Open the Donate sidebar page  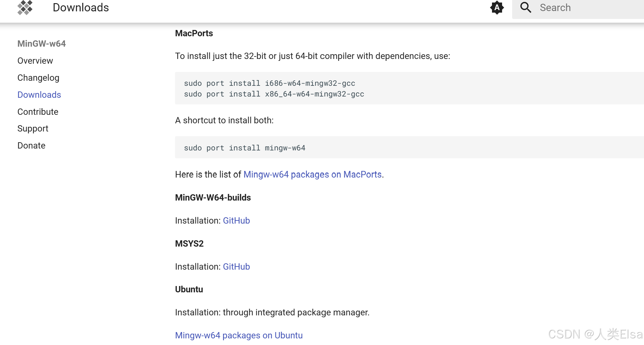coord(31,145)
